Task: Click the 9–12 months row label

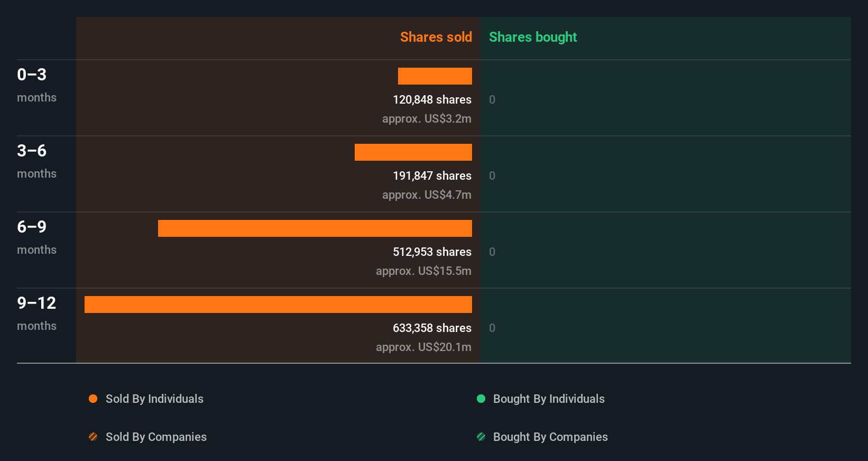Action: (36, 314)
